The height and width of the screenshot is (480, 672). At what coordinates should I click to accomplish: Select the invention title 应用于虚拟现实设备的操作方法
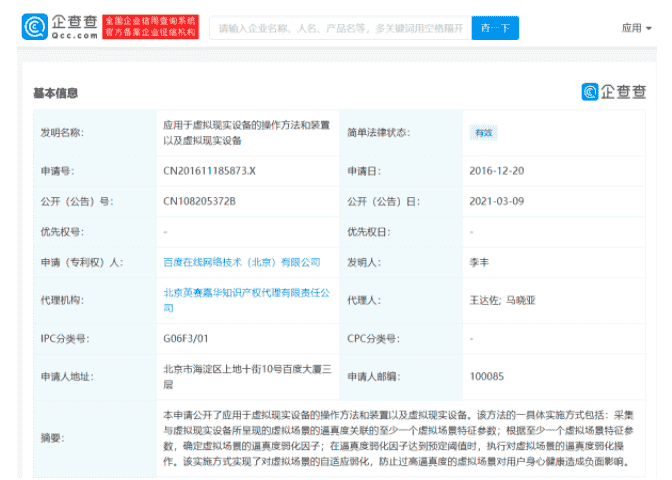246,133
